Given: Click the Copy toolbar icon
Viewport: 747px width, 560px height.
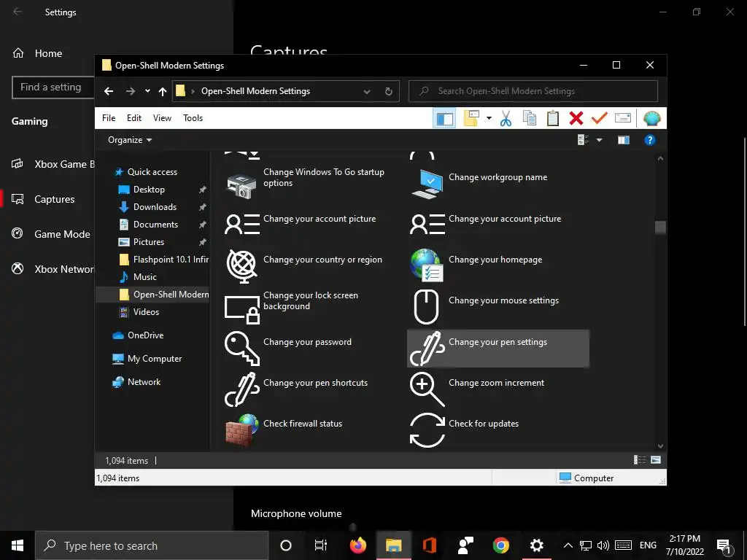Looking at the screenshot, I should [x=530, y=118].
